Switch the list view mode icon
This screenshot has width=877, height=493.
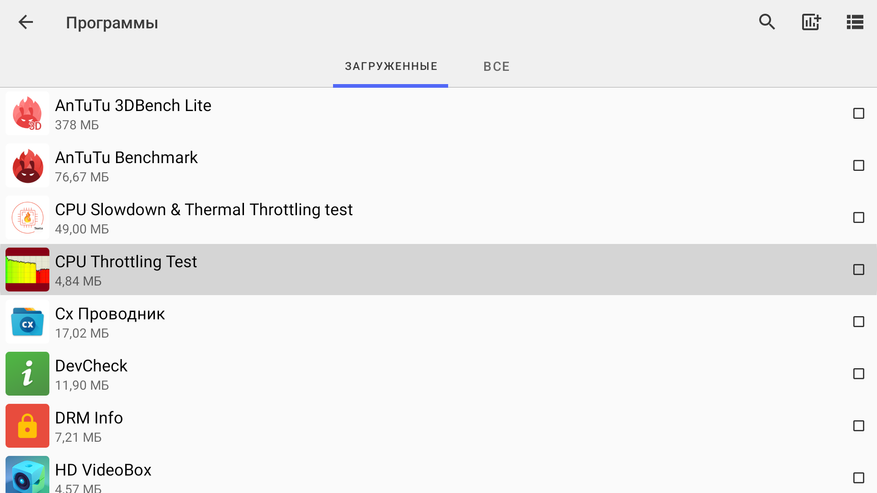coord(855,22)
